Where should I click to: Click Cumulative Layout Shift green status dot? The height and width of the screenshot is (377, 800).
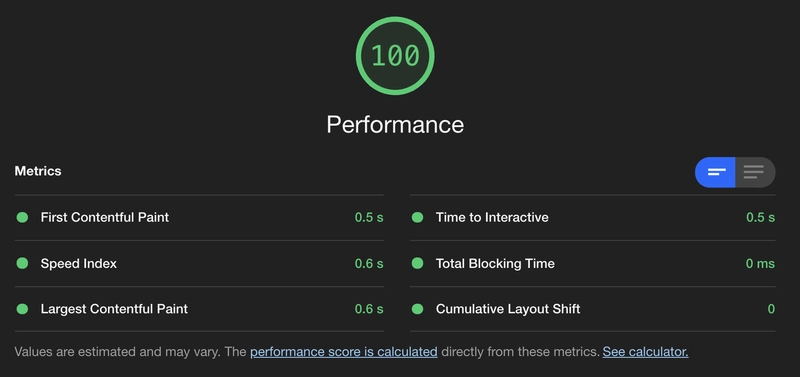tap(417, 309)
